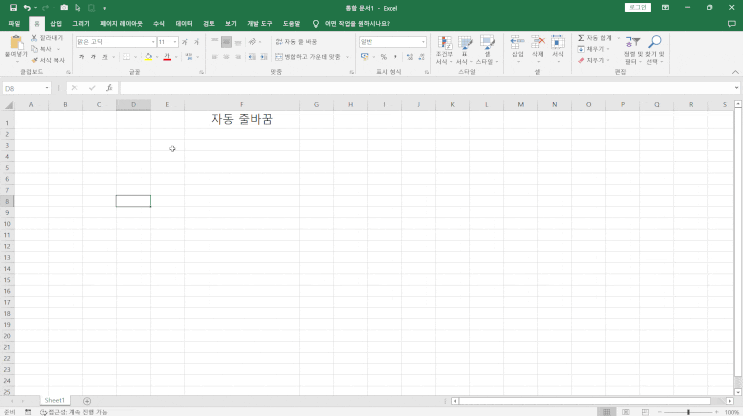Open the Fill (채우기) dropdown
Image resolution: width=743 pixels, height=416 pixels.
pyautogui.click(x=594, y=49)
